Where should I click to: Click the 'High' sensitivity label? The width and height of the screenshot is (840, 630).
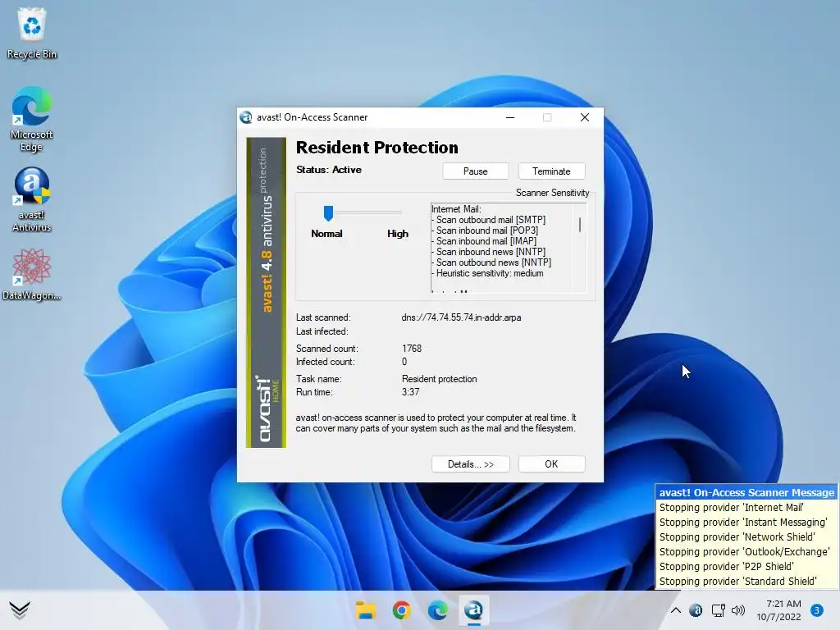398,234
